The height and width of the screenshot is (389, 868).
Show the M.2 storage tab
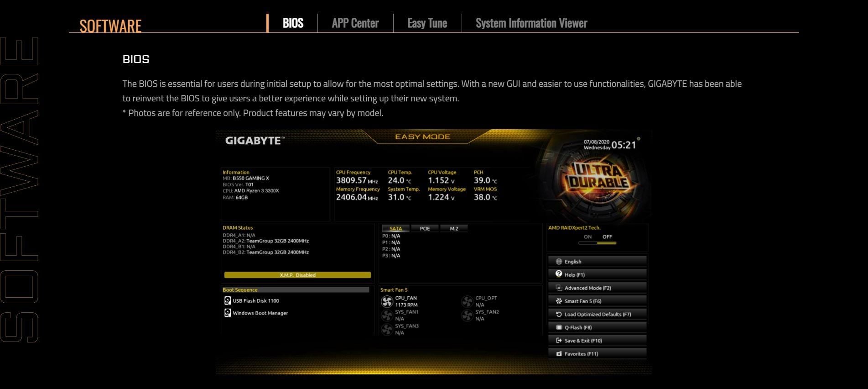coord(454,228)
